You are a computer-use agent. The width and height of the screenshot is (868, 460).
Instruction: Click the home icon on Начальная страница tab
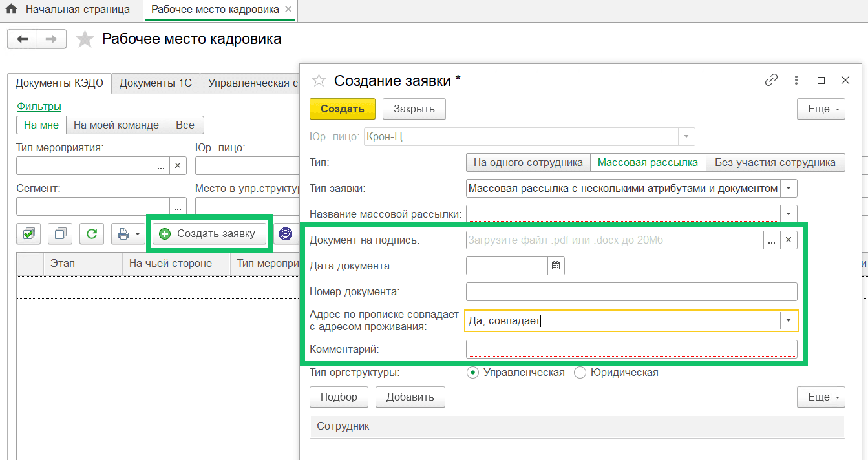click(x=11, y=10)
